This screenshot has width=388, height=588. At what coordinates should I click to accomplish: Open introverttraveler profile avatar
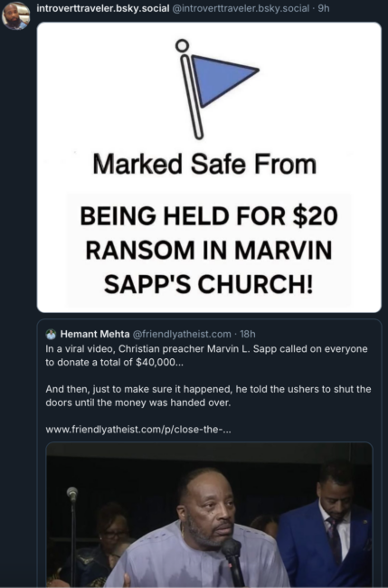[x=15, y=15]
